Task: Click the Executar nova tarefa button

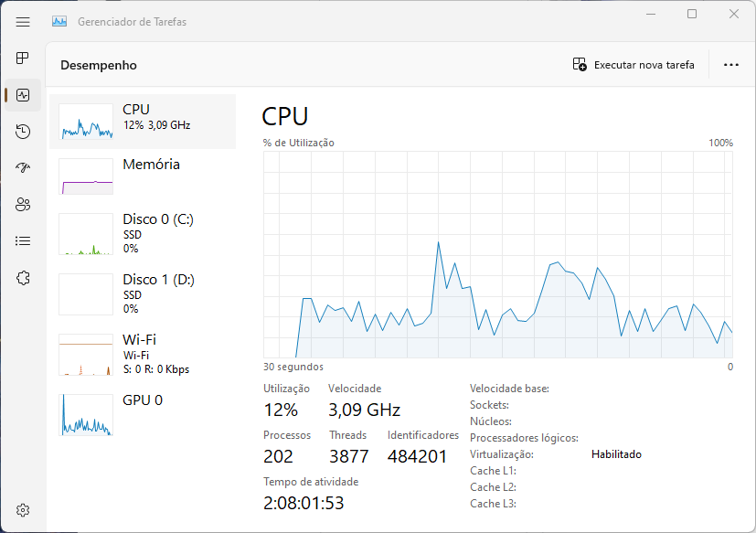Action: point(634,65)
